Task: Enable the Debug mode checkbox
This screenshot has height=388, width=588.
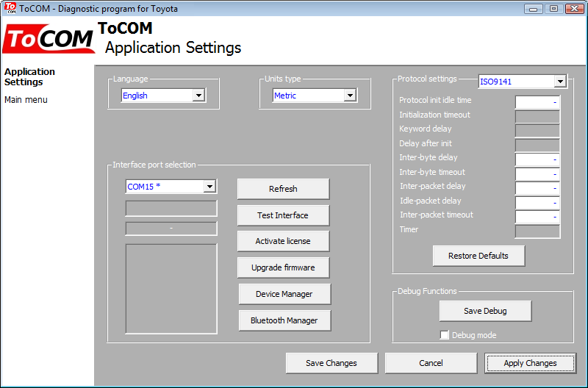Action: (x=445, y=335)
